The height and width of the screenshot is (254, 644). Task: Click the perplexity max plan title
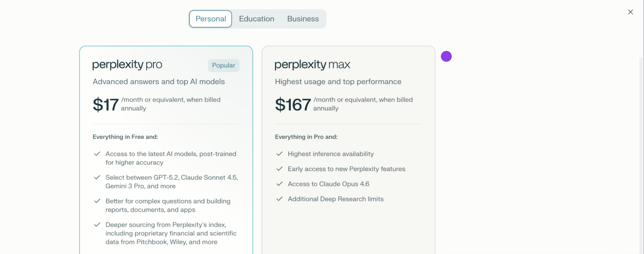tap(312, 65)
